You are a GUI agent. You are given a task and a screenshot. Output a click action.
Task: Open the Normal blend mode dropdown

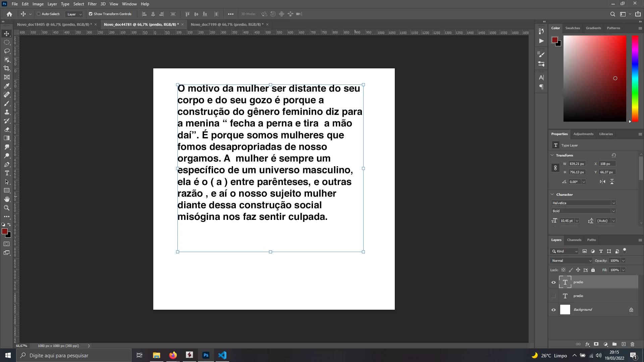(571, 261)
